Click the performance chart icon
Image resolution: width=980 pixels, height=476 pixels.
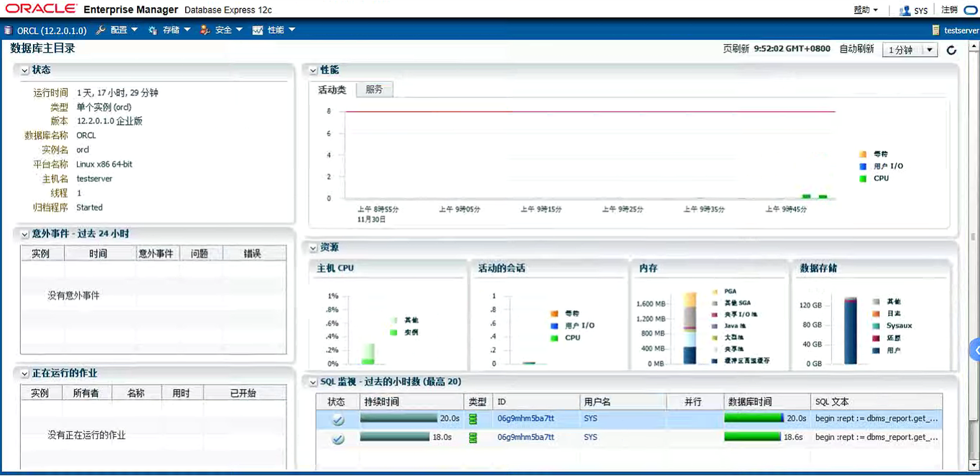(258, 30)
